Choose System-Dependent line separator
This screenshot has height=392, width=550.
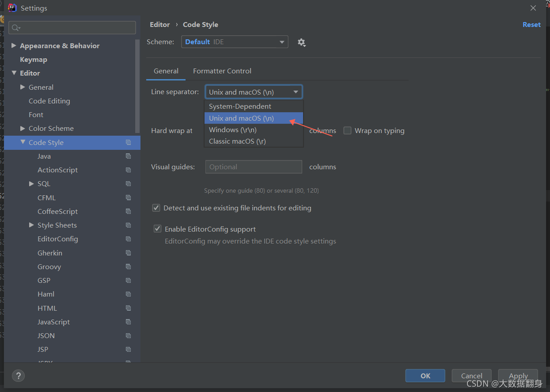click(254, 107)
